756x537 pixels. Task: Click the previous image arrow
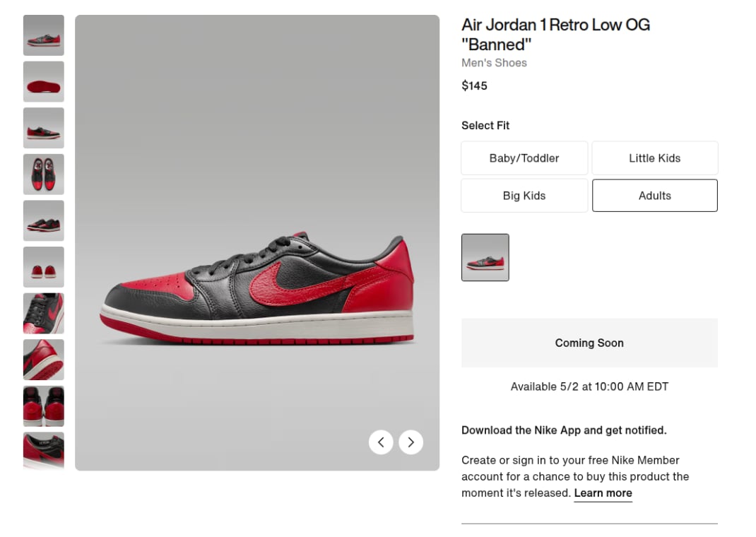381,442
